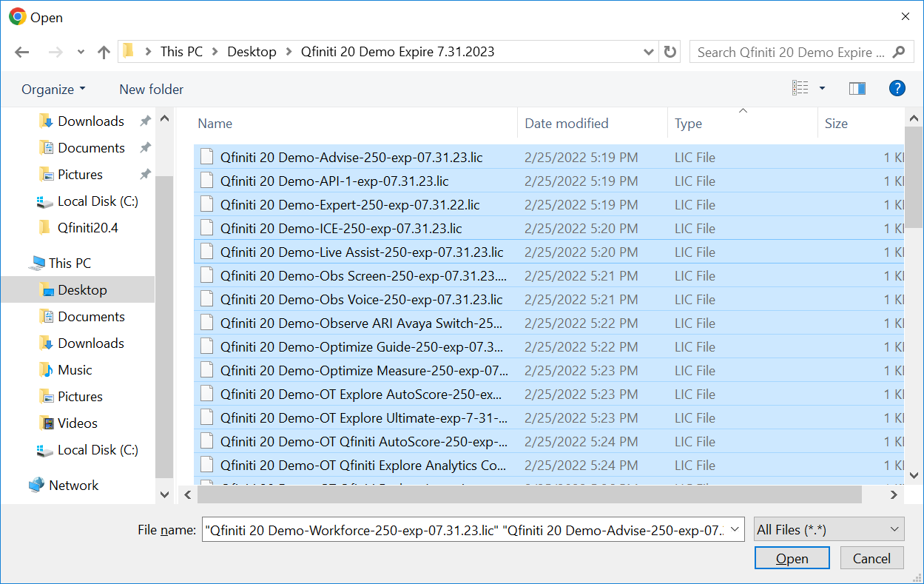Open Help with the question mark icon
This screenshot has height=584, width=924.
click(897, 88)
